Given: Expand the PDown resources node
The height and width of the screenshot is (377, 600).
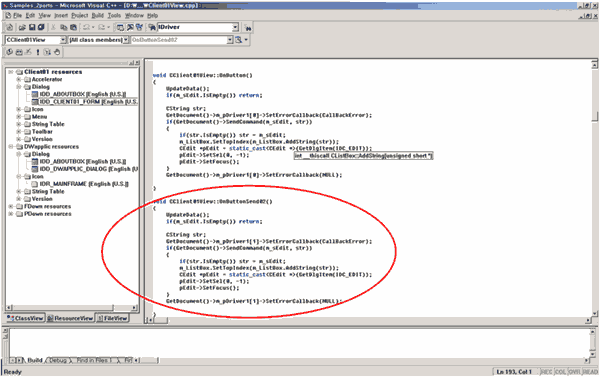Looking at the screenshot, I should point(11,214).
